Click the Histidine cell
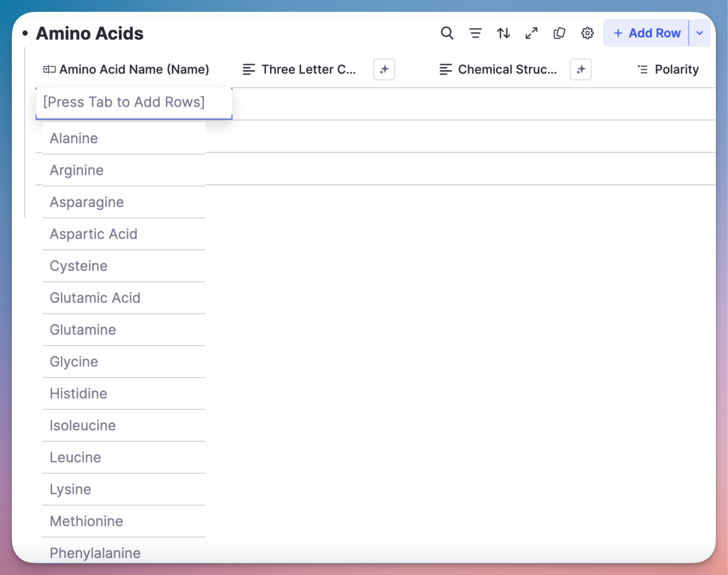 (x=78, y=393)
